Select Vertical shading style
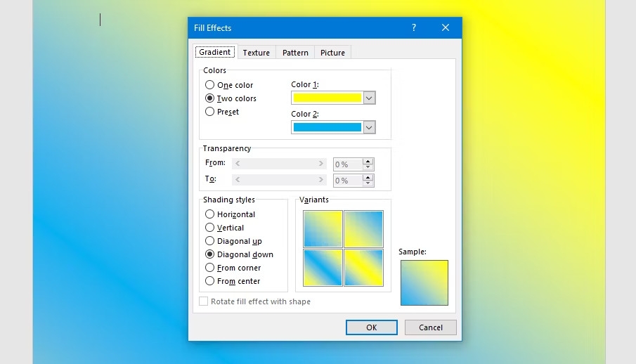This screenshot has width=636, height=364. (x=224, y=228)
